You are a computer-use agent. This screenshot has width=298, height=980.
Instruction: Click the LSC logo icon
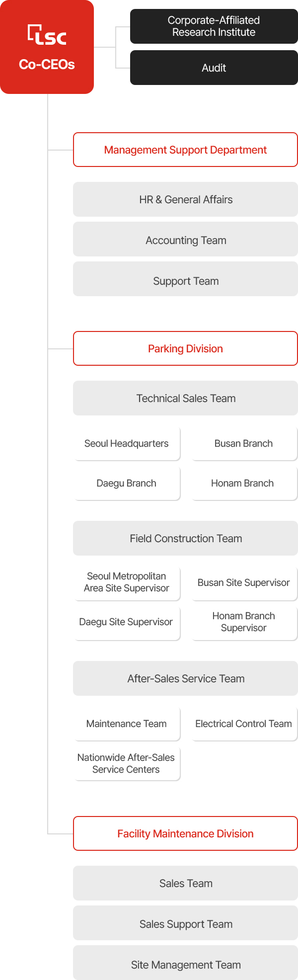pos(47,35)
